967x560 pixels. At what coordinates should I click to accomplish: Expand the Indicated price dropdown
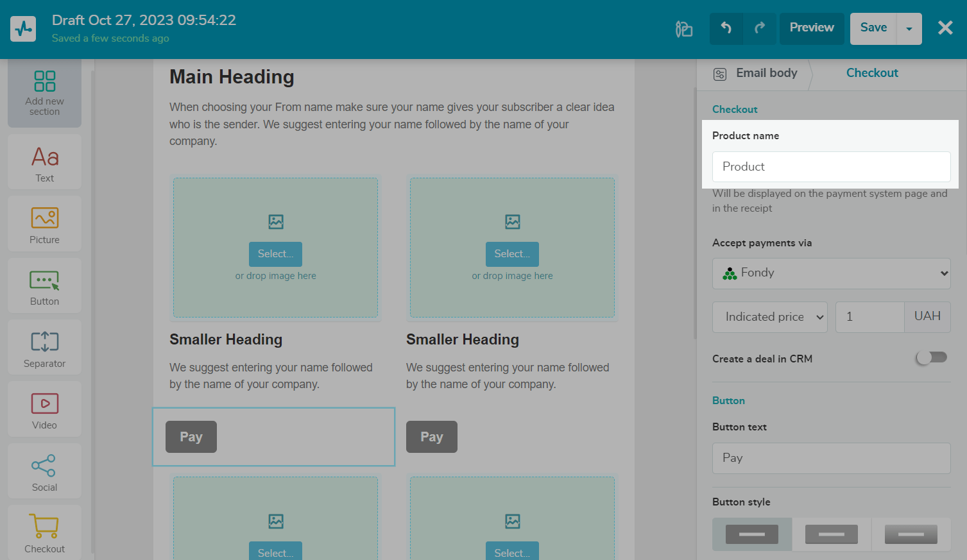(x=769, y=317)
